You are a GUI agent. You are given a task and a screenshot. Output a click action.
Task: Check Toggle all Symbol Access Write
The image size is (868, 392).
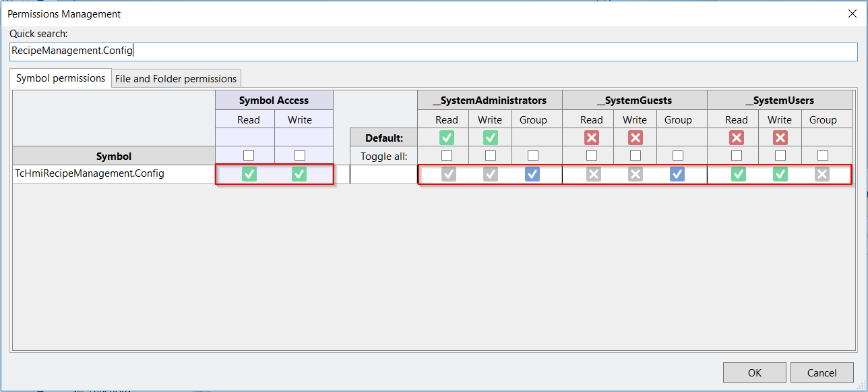300,156
